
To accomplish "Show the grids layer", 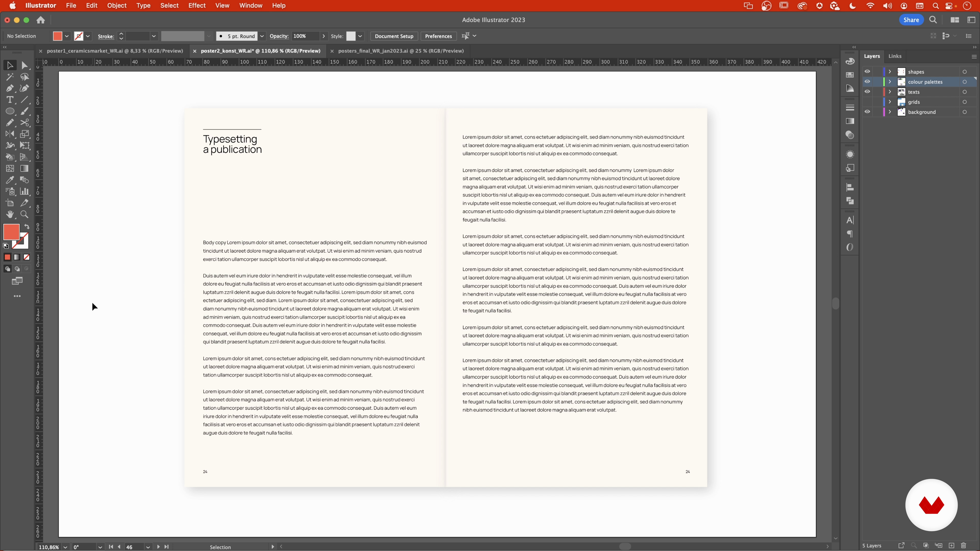I will pyautogui.click(x=867, y=102).
